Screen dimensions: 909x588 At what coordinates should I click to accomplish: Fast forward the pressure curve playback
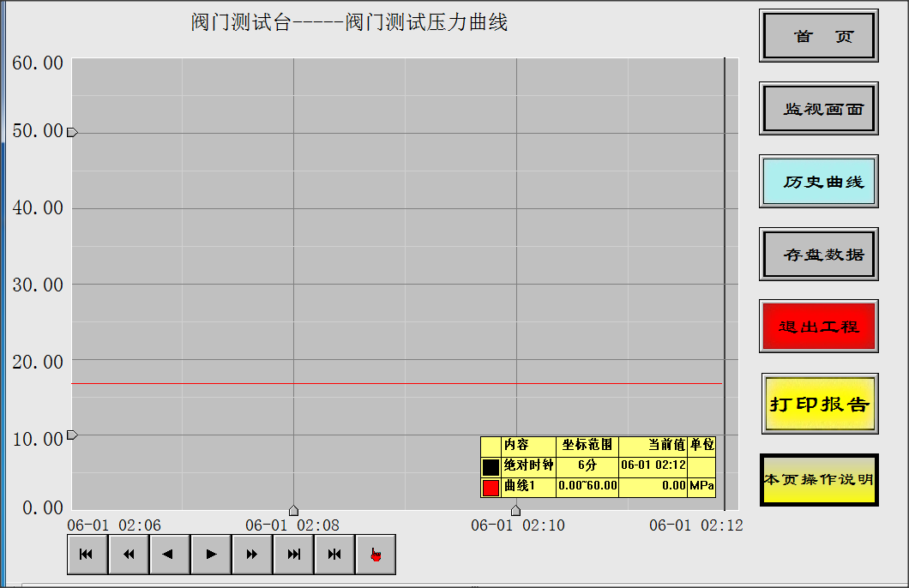click(x=251, y=554)
